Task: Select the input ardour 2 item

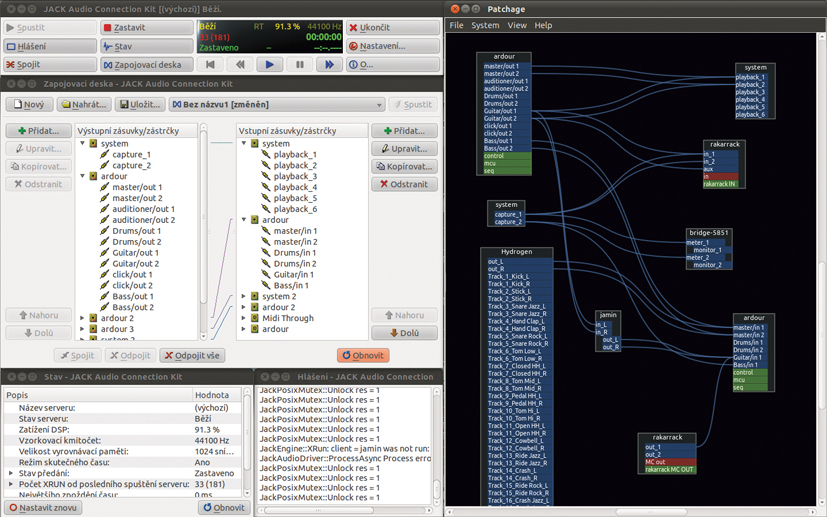Action: pyautogui.click(x=278, y=307)
